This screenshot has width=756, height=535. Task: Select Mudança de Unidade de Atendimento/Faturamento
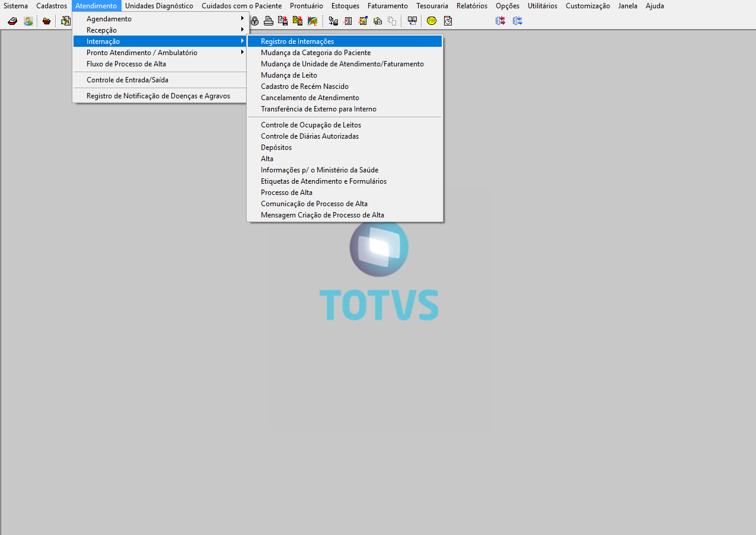click(344, 64)
